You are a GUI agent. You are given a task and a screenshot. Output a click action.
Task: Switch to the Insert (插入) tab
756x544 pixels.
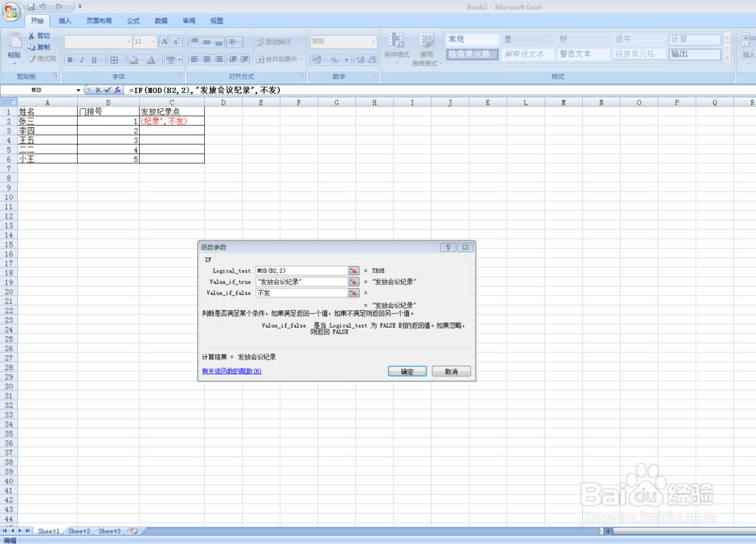[64, 20]
